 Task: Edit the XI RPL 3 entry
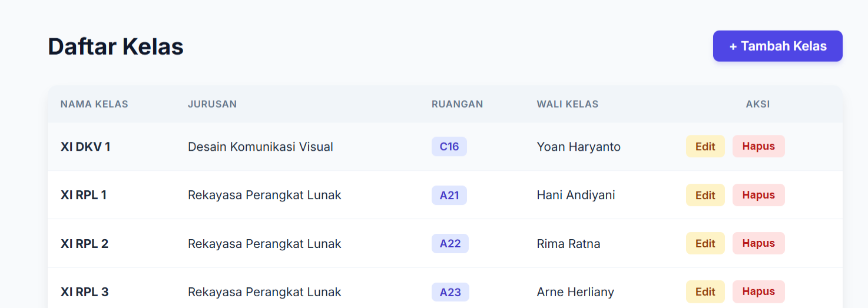pos(705,292)
